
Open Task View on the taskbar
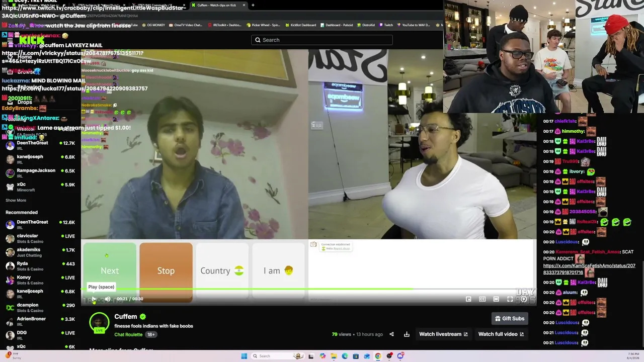coord(311,356)
